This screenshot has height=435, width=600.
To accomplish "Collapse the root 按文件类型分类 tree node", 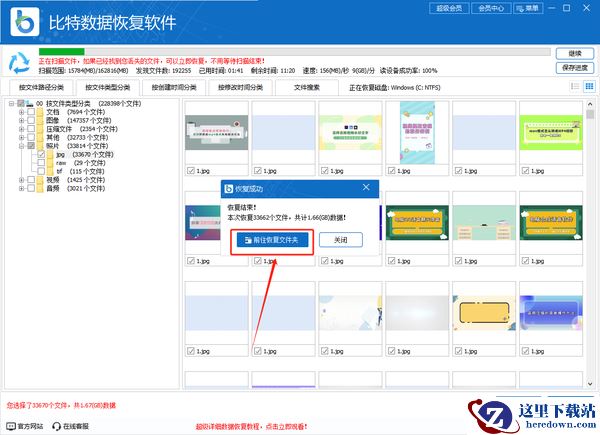I will (11, 104).
